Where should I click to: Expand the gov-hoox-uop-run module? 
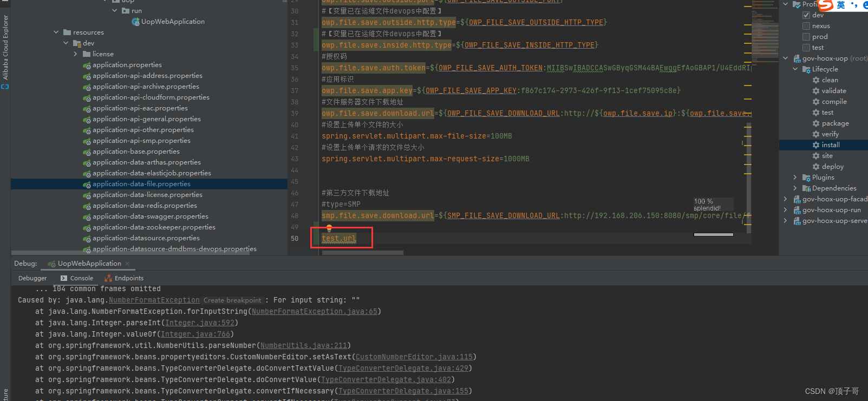(786, 210)
